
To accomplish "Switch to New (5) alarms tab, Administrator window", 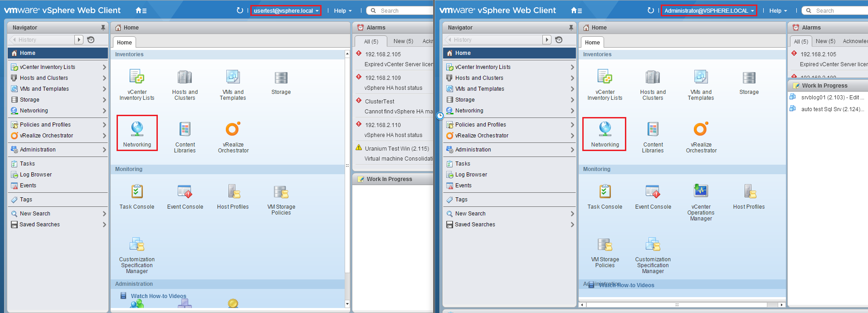I will [x=825, y=41].
